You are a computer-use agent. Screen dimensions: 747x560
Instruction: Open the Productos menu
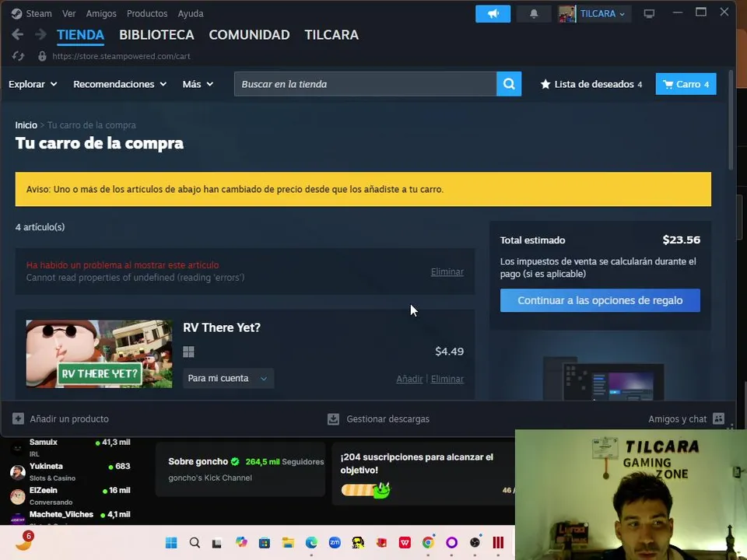[x=147, y=13]
